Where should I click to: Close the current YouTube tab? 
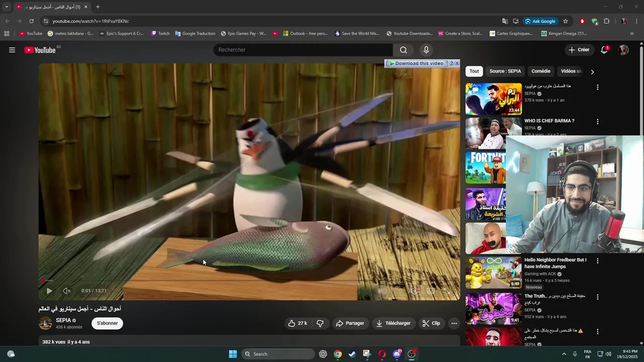pos(86,7)
